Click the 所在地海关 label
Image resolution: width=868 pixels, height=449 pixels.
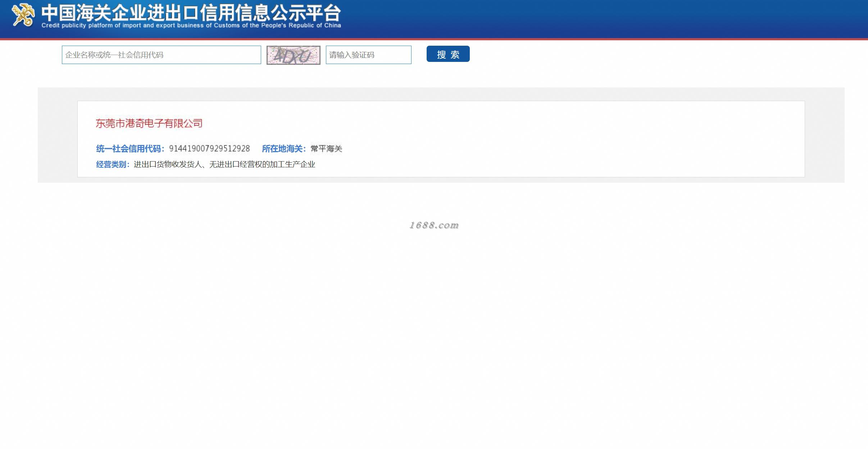[284, 149]
